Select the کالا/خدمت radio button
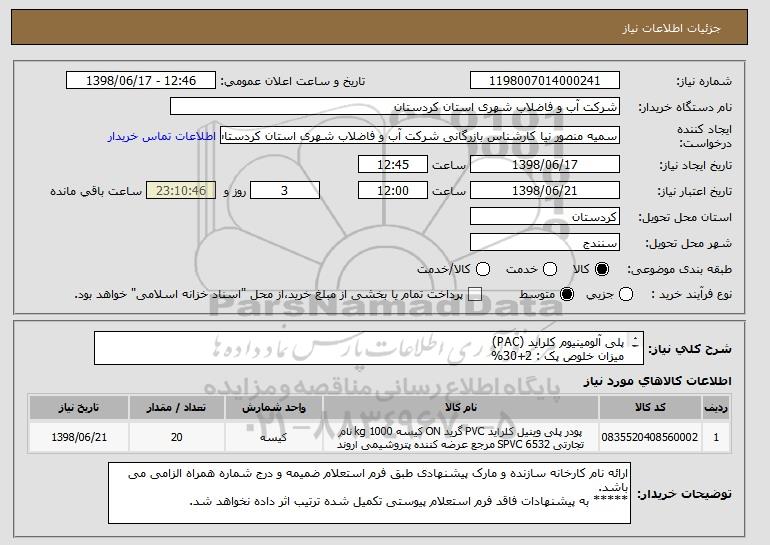This screenshot has width=770, height=545. tap(483, 269)
